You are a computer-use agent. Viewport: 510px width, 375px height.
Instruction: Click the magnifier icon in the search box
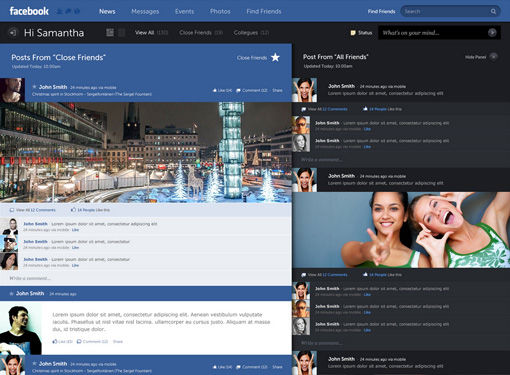[x=493, y=11]
